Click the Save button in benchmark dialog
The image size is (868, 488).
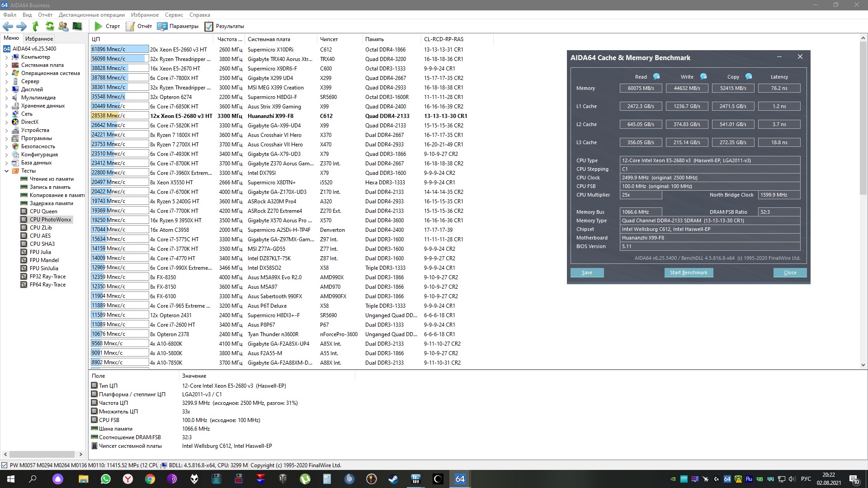tap(587, 272)
